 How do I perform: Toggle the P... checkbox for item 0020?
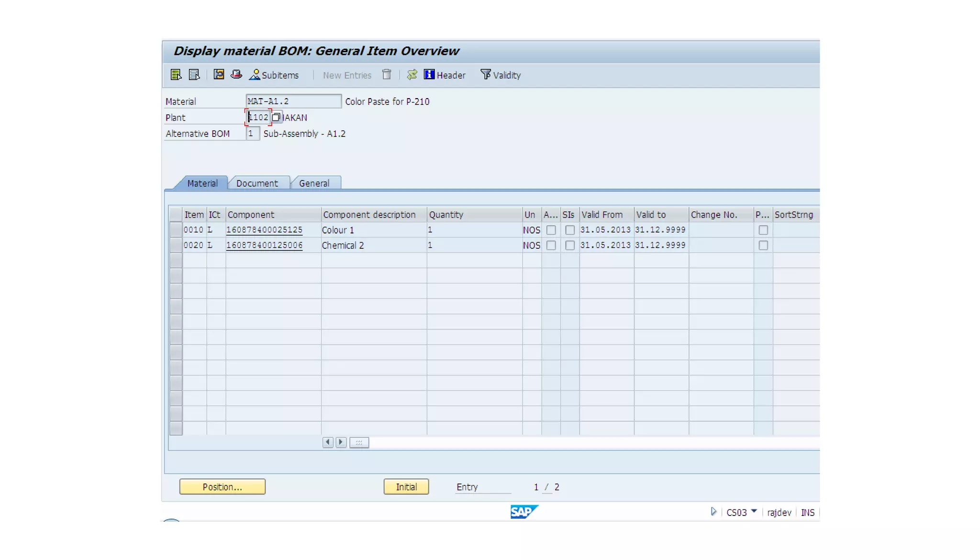point(763,246)
